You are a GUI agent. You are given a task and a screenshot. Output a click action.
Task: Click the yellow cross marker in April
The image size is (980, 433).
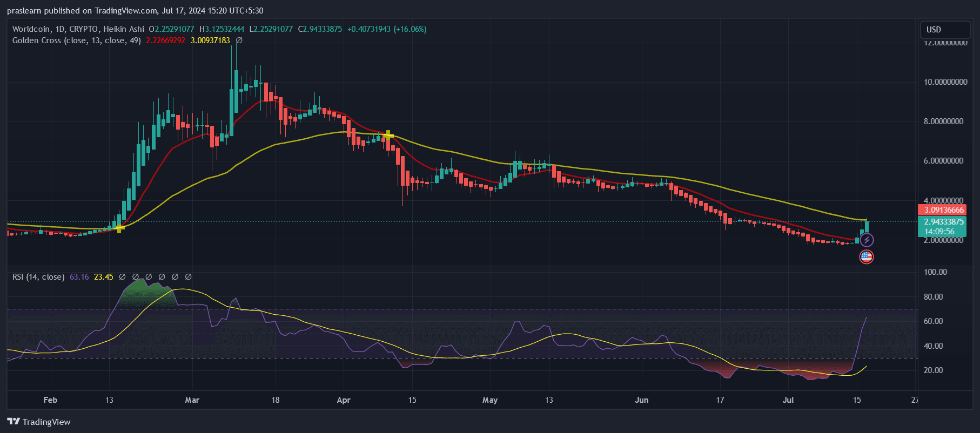pyautogui.click(x=388, y=135)
